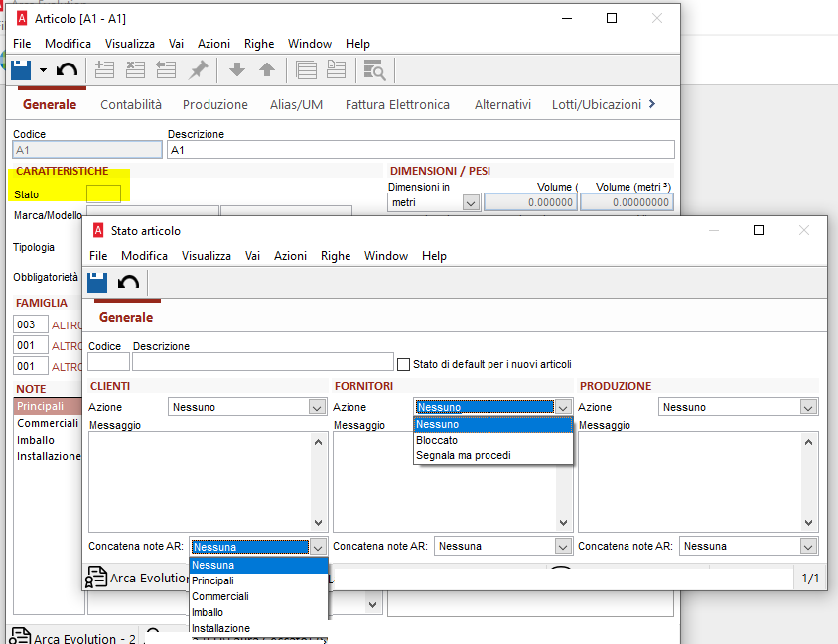This screenshot has height=644, width=838.
Task: Open the Produzione tab in Articolo window
Action: 215,104
